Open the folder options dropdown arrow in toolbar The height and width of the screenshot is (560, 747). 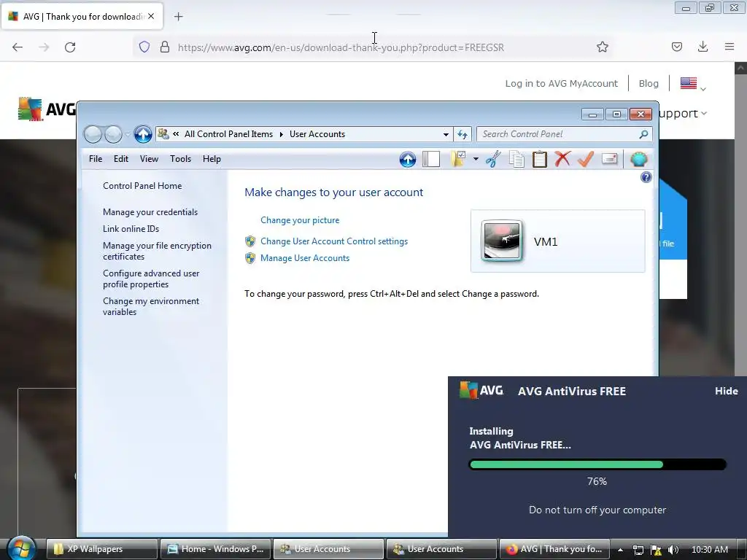(x=476, y=159)
